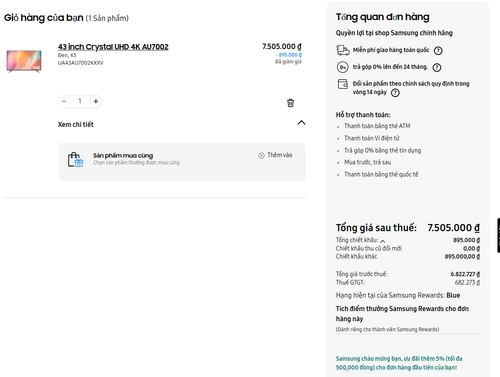
Task: Click Chiết khấu thu cũ đổi mới value 0,00 đ
Action: (x=471, y=248)
